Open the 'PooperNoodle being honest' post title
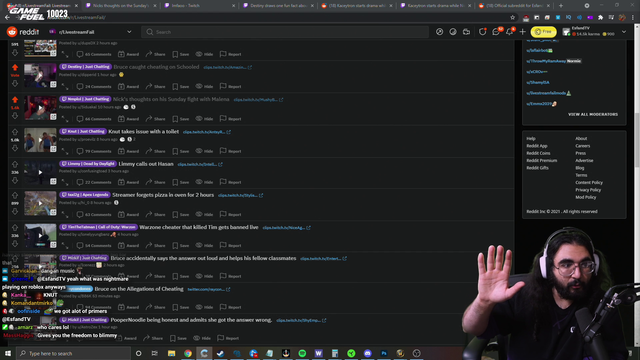Viewport: 640px width, 360px height. pyautogui.click(x=191, y=320)
